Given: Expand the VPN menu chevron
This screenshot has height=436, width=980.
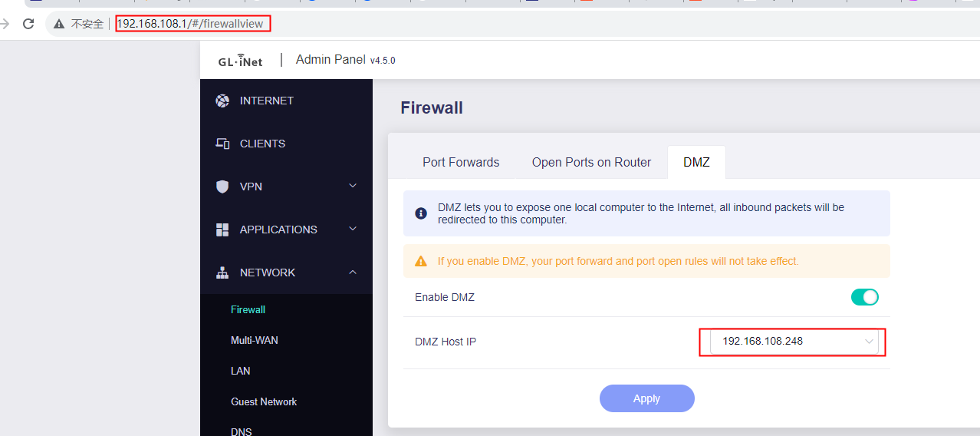Looking at the screenshot, I should point(353,186).
